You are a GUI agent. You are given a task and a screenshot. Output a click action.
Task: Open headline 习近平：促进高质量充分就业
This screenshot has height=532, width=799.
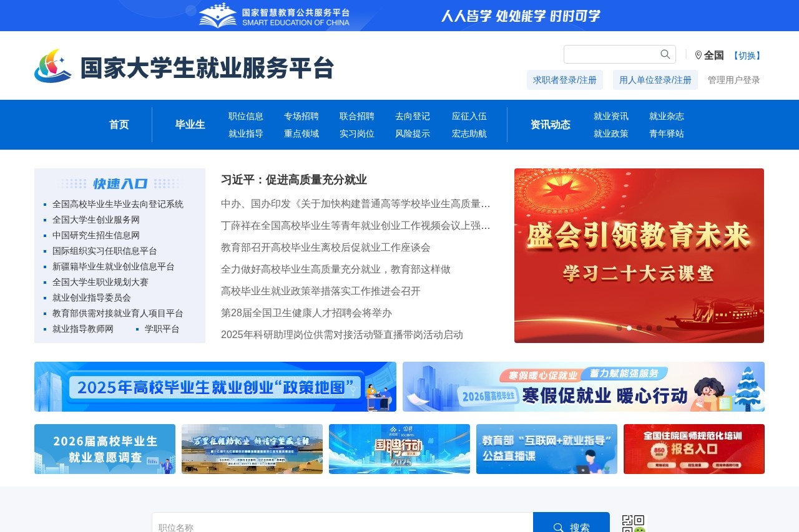[294, 180]
